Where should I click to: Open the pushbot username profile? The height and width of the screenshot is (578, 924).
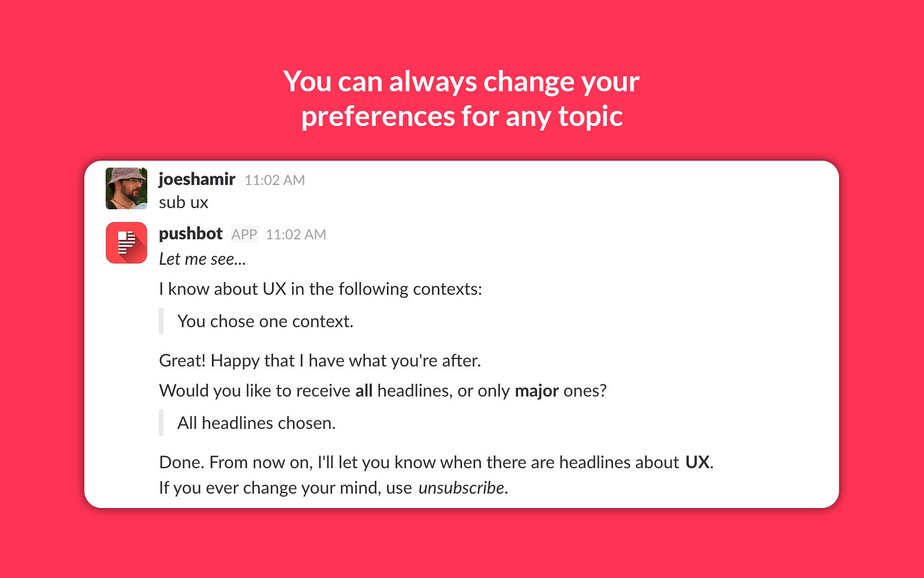pos(191,234)
